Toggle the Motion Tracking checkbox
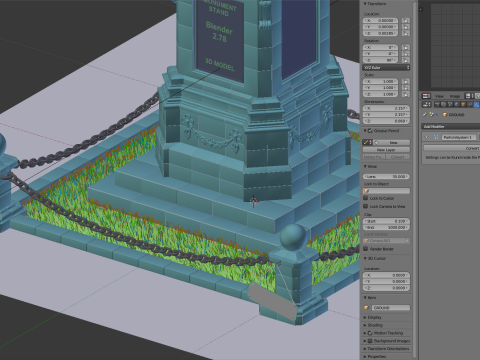The width and height of the screenshot is (480, 360). pos(370,333)
